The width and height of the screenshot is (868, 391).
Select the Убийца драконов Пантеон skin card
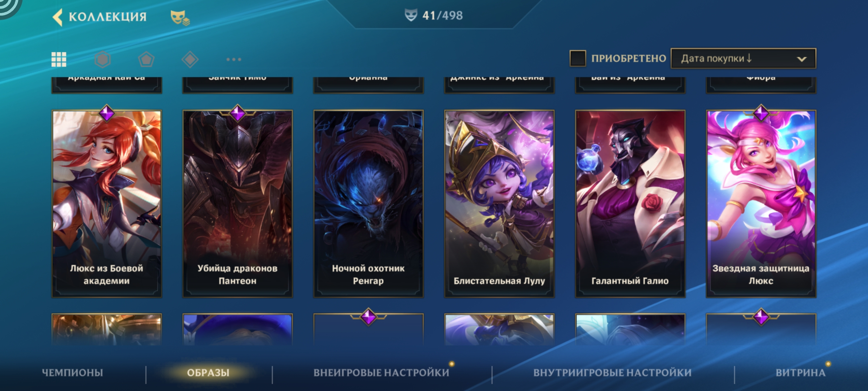(x=238, y=204)
